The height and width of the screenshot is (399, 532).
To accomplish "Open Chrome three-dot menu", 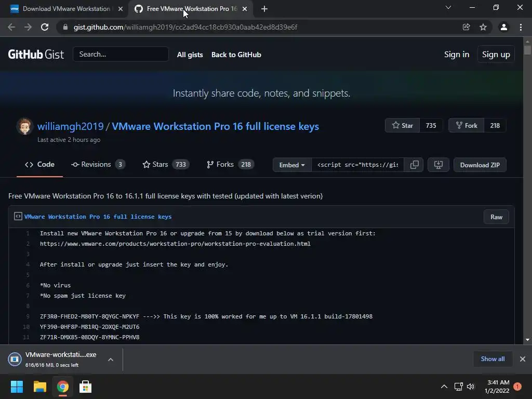I will click(x=521, y=27).
